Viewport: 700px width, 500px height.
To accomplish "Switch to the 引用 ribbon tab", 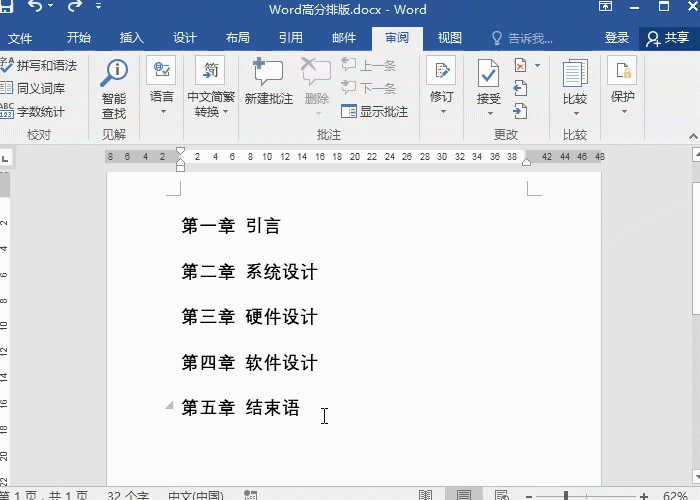I will (x=291, y=38).
